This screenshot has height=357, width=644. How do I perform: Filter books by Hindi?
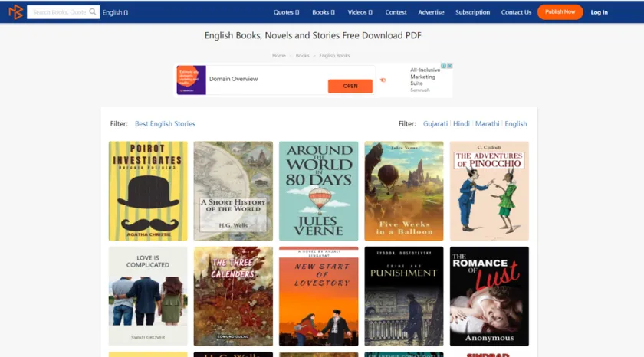tap(462, 123)
